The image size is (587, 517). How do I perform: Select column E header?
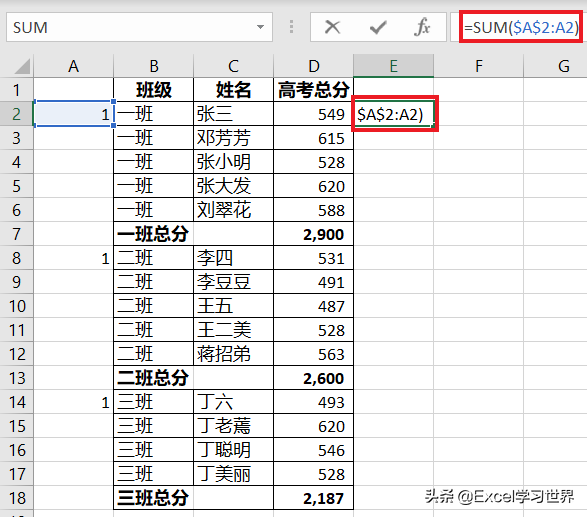393,66
